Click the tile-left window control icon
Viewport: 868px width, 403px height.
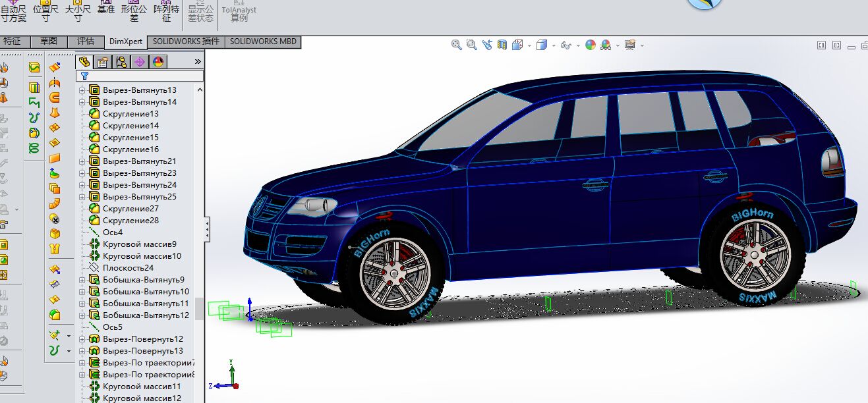pyautogui.click(x=821, y=45)
